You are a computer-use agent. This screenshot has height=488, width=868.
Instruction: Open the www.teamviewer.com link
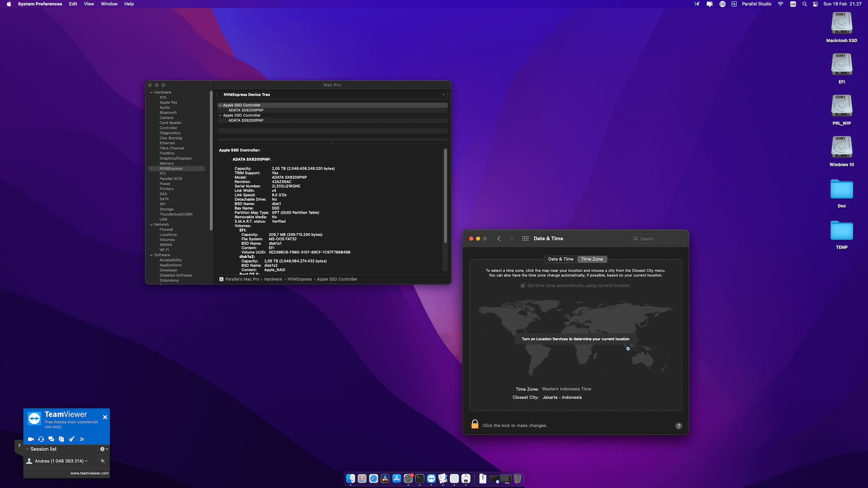coord(90,473)
